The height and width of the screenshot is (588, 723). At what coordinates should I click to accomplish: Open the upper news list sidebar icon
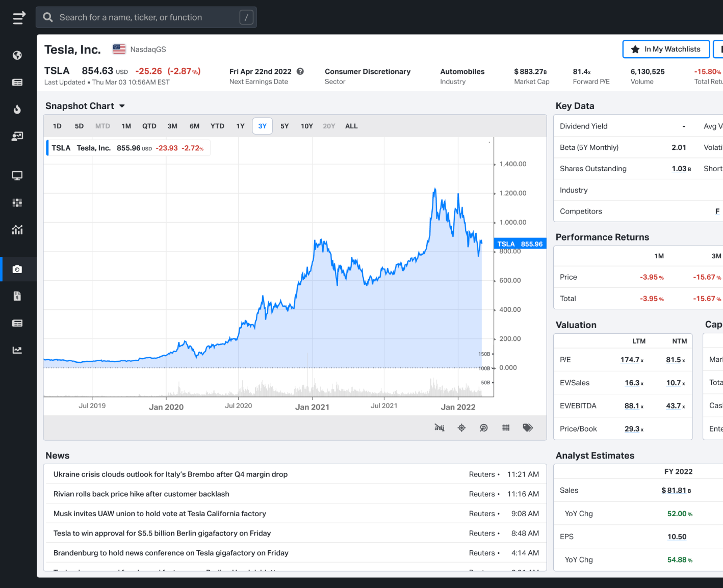pyautogui.click(x=17, y=82)
